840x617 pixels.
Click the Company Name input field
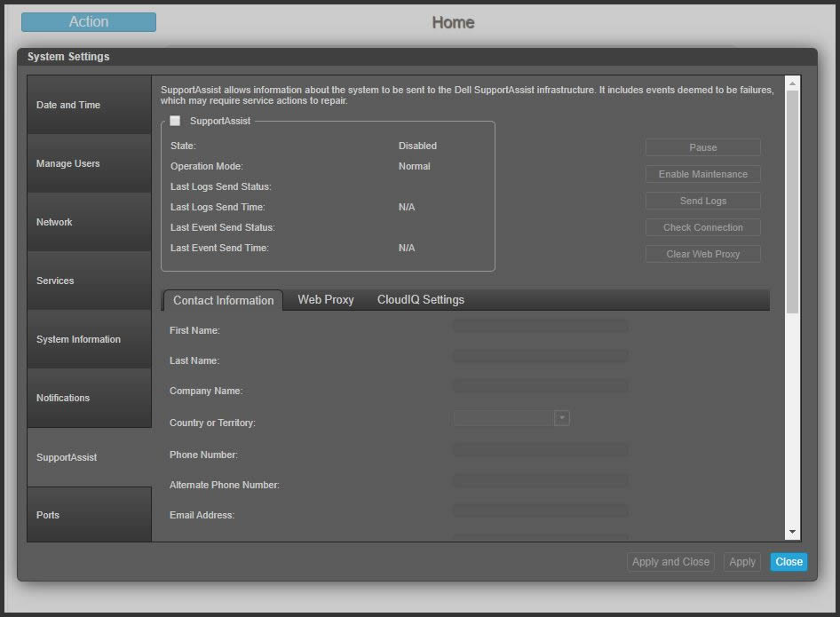pos(541,387)
